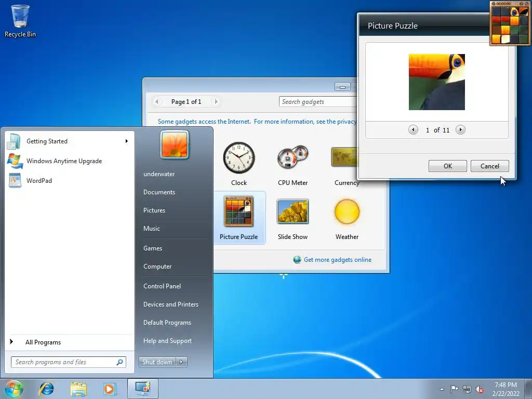
Task: Open Music from the Start menu
Action: [x=151, y=229]
